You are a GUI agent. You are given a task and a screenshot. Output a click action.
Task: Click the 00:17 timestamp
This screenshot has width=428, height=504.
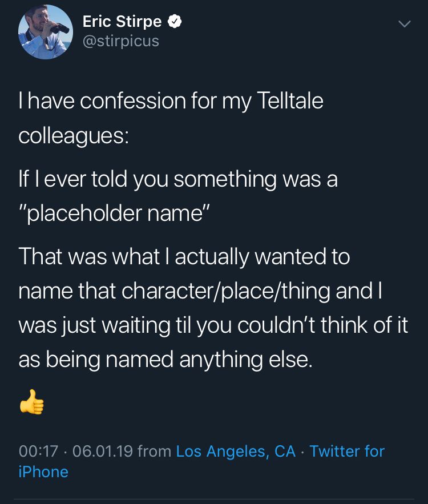[38, 451]
